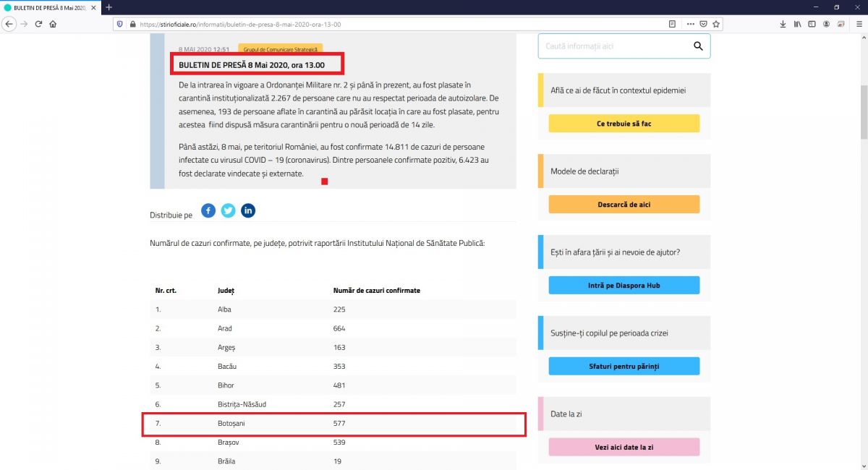Viewport: 868px width, 470px height.
Task: Open the page actions three-dot menu
Action: [x=690, y=24]
